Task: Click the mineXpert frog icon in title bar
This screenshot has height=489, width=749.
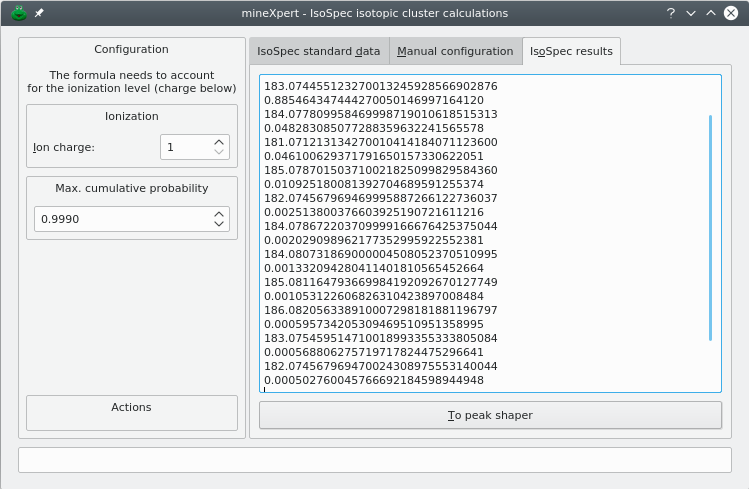Action: click(x=17, y=13)
